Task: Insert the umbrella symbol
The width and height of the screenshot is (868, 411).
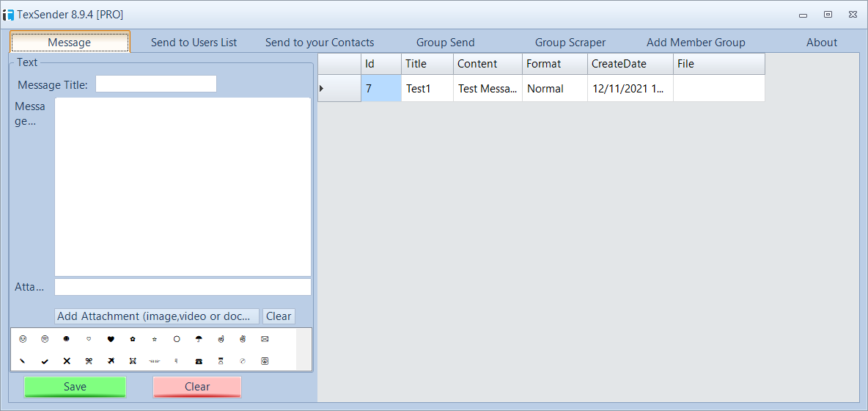Action: click(x=199, y=338)
